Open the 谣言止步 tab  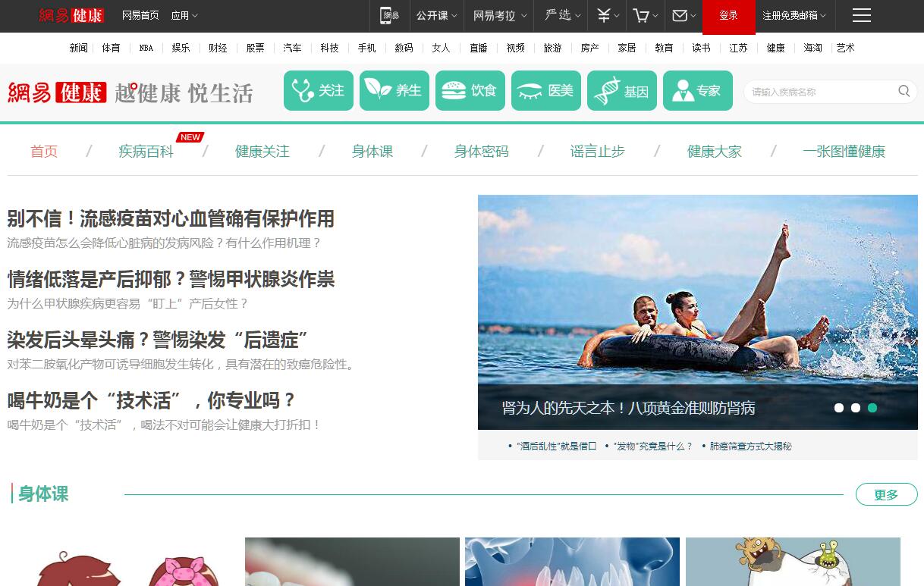(x=597, y=152)
